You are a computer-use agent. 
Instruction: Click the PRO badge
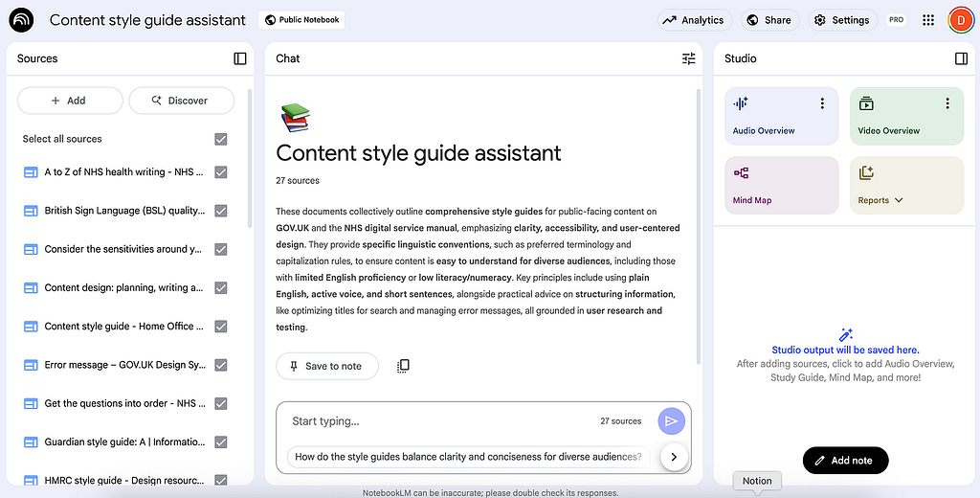[x=896, y=20]
